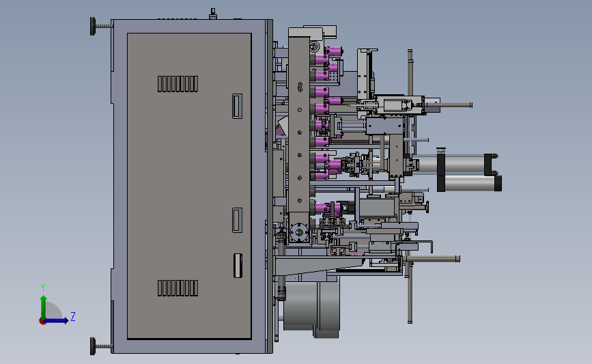Viewport: 592px width, 364px height.
Task: Click the red origin ball of the orientation triad
Action: (x=42, y=322)
